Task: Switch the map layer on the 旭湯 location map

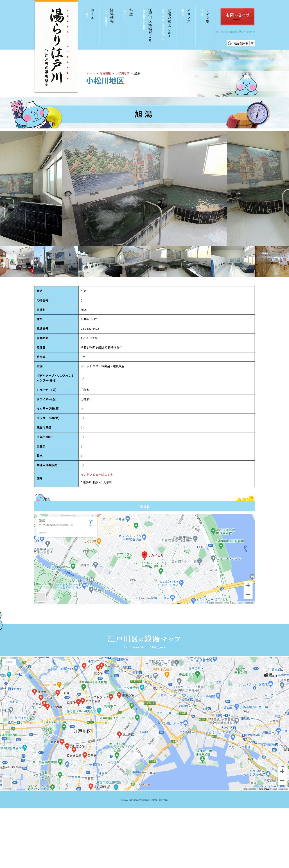Action: click(x=41, y=597)
